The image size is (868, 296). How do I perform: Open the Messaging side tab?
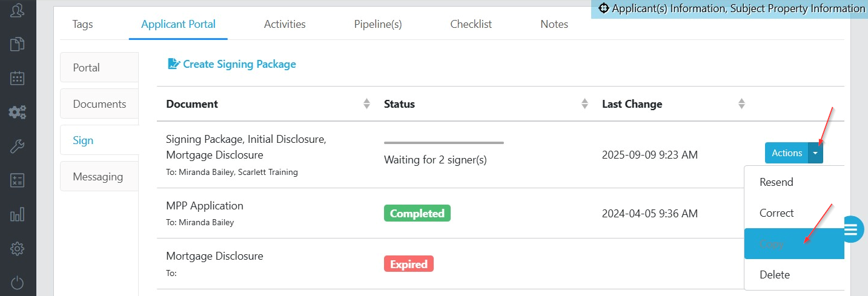click(98, 177)
